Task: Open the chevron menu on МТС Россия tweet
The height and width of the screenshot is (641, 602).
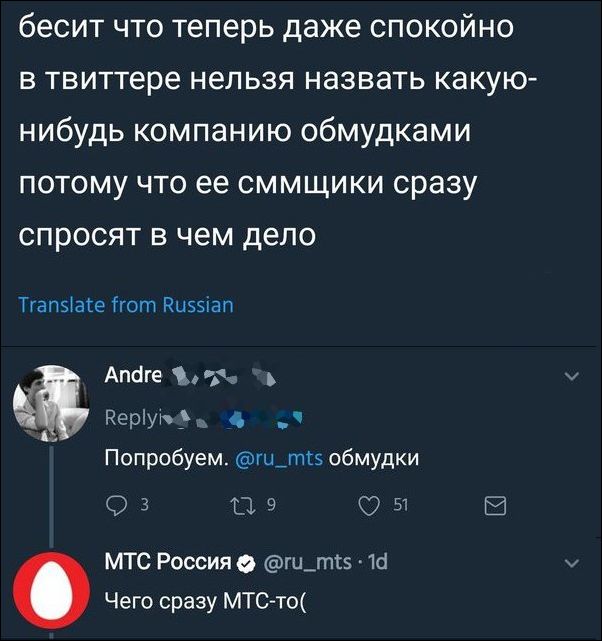Action: click(571, 562)
